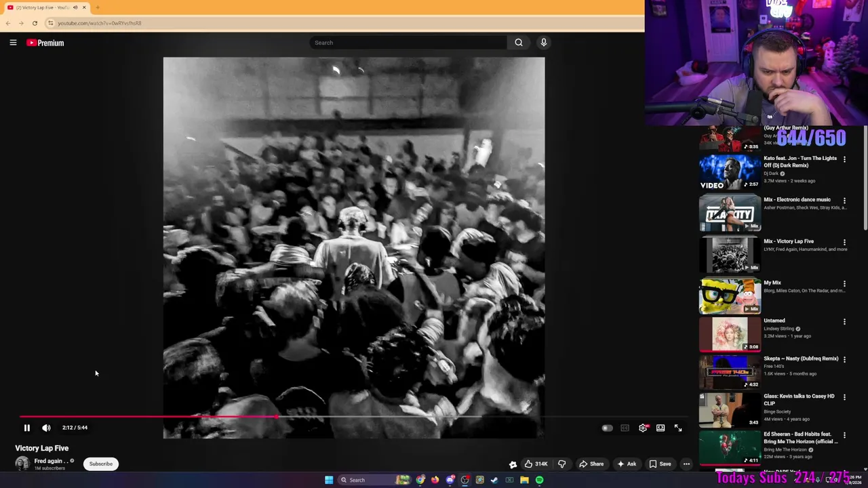This screenshot has height=488, width=868.
Task: Open the YouTube hamburger guide menu
Action: (x=13, y=43)
